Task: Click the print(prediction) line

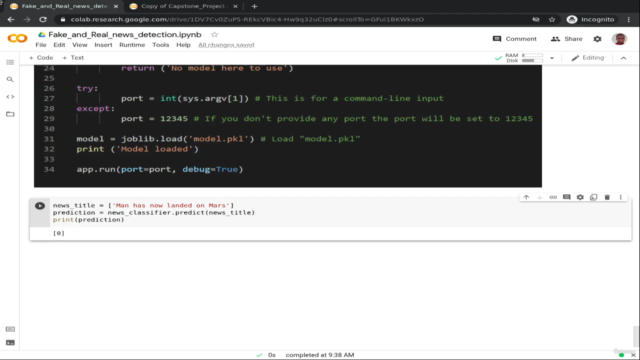Action: pos(88,220)
